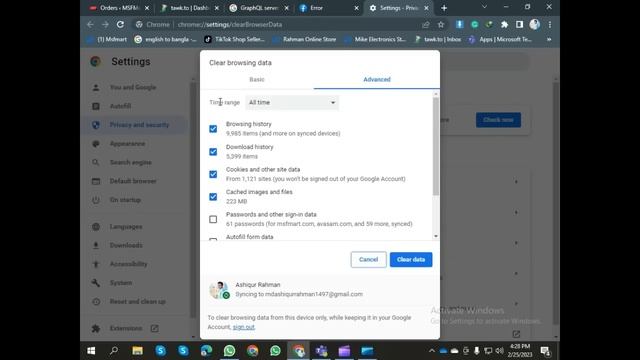Open the tawk.to Inbox bookmark

438,40
